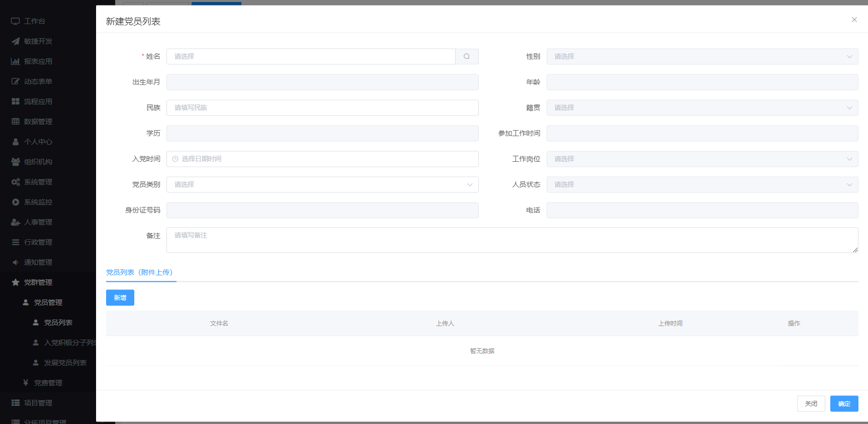
Task: Open the 工作岗位 dropdown
Action: click(702, 159)
